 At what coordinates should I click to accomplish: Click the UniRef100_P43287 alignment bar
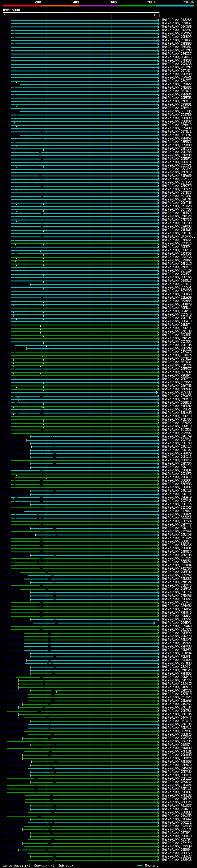coord(84,30)
